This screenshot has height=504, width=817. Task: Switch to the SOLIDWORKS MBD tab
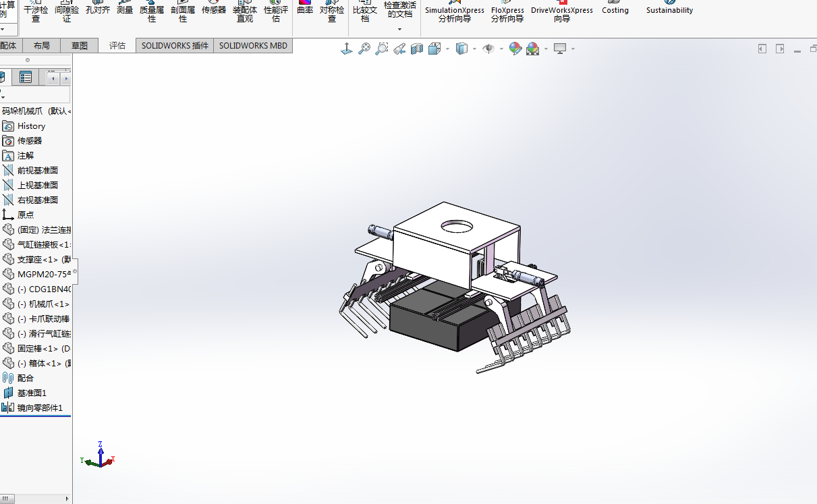(253, 46)
